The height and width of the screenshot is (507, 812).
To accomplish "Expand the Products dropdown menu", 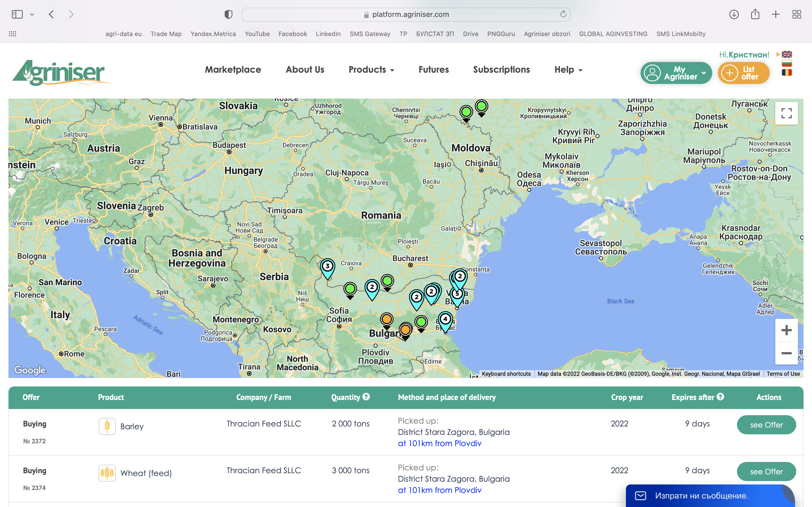I will tap(371, 70).
